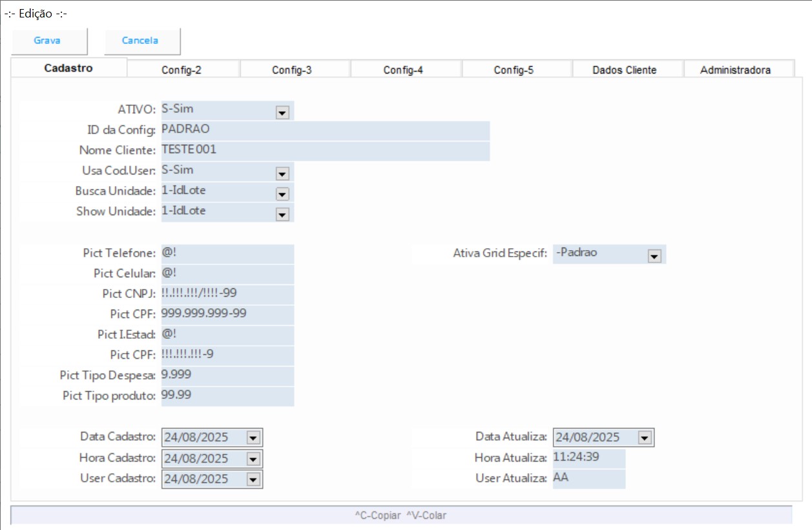Click the Nome Cliente text field
The width and height of the screenshot is (812, 530).
pyautogui.click(x=325, y=151)
